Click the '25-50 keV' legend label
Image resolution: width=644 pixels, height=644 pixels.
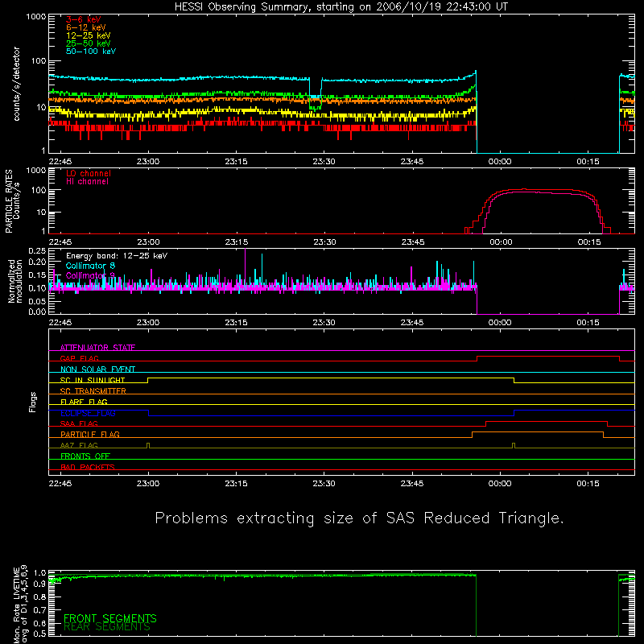point(88,43)
